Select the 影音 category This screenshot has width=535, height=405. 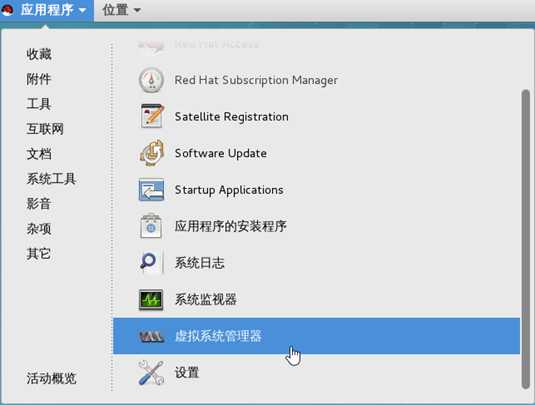(x=39, y=204)
